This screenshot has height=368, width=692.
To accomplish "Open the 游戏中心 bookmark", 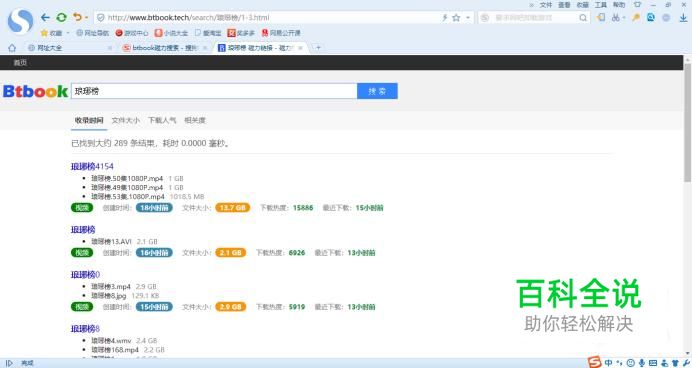I will (x=132, y=33).
